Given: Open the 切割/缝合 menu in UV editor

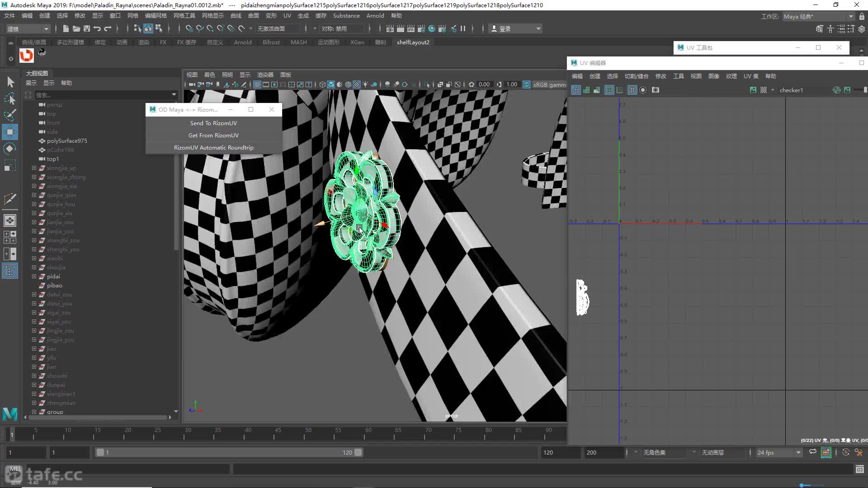Looking at the screenshot, I should [637, 76].
